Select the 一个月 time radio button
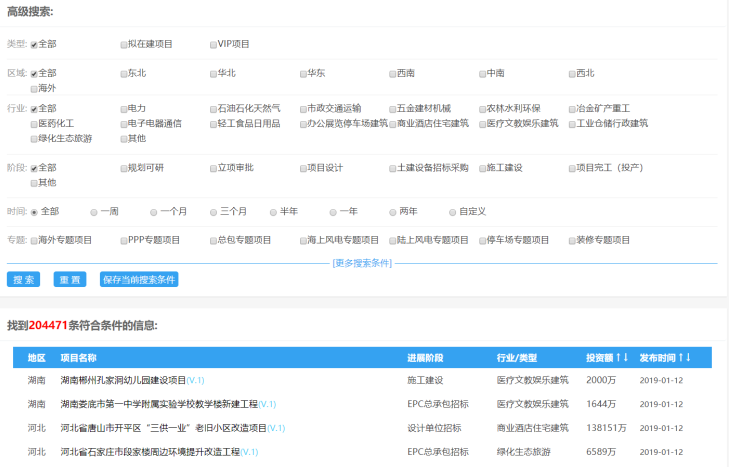The width and height of the screenshot is (729, 467). point(153,213)
